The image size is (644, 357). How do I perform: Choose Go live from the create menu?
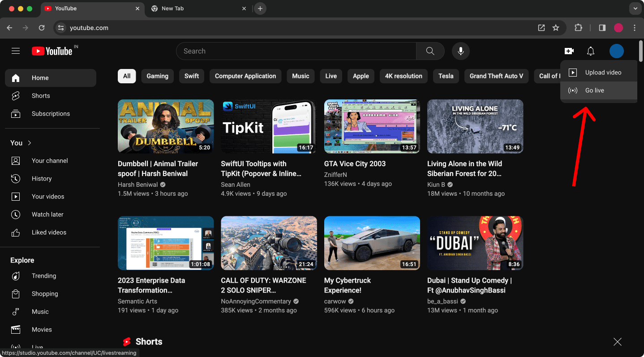coord(594,90)
